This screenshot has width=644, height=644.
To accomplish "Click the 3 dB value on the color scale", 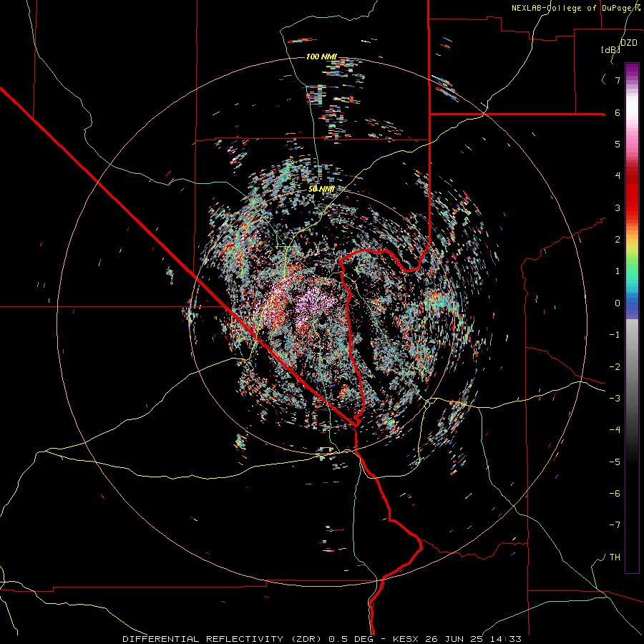I will coord(618,208).
